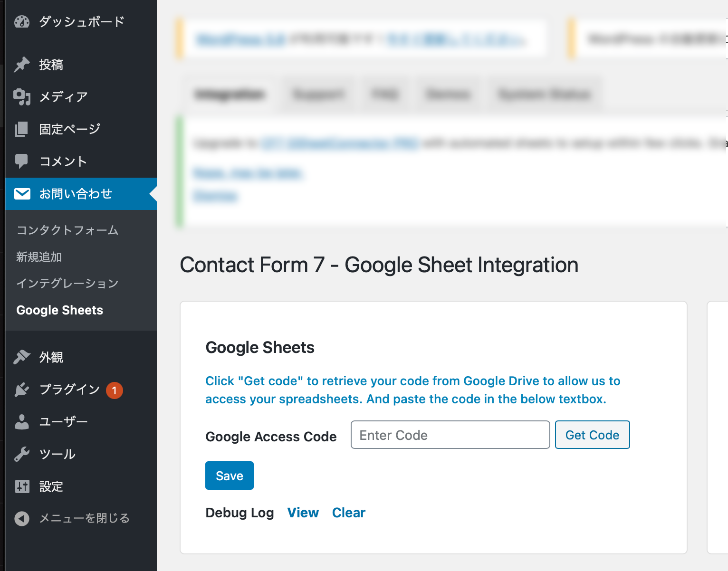The width and height of the screenshot is (728, 571).
Task: Click the 'Debug Log' label
Action: click(x=239, y=513)
